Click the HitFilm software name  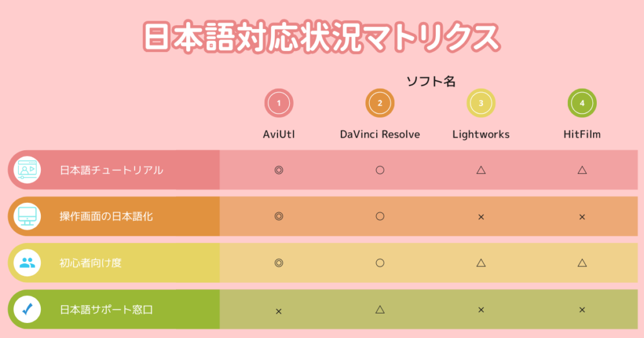click(x=582, y=134)
